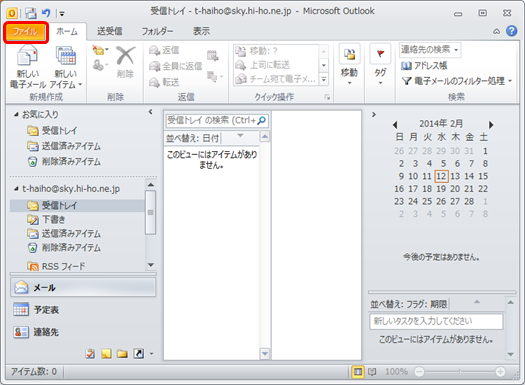Minimize the ribbon with the caret icon
This screenshot has height=385, width=525.
tap(496, 31)
